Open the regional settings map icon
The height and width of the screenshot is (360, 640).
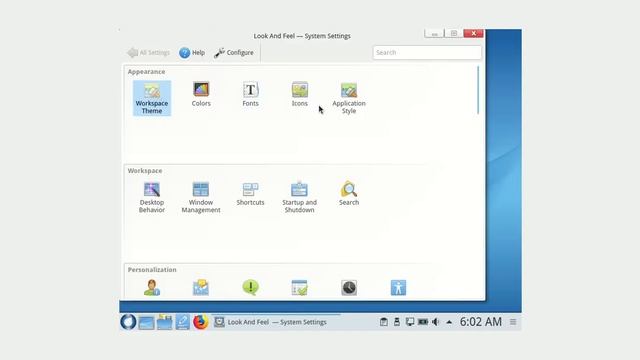pyautogui.click(x=201, y=287)
